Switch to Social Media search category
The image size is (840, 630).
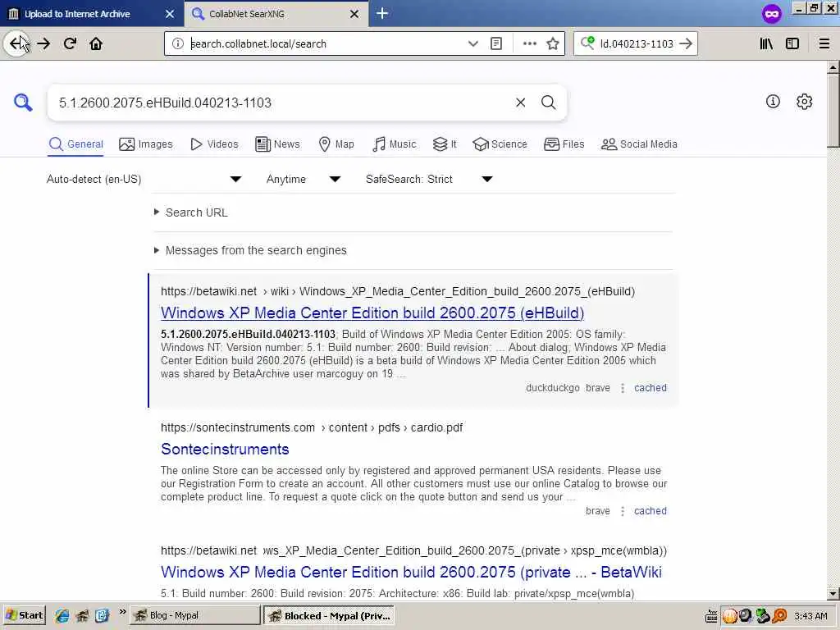tap(639, 144)
